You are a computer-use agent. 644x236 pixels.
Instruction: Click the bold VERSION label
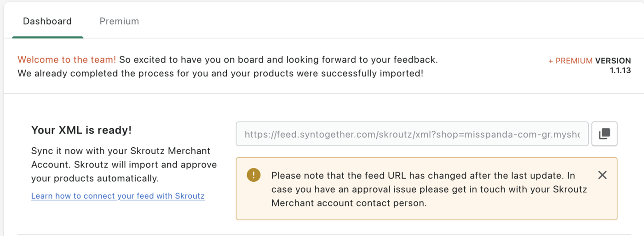[613, 61]
